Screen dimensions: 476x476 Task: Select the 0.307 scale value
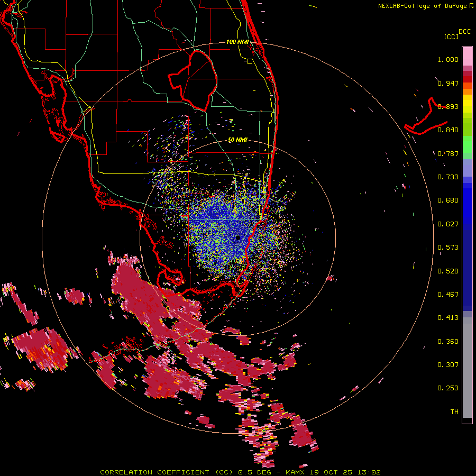click(x=448, y=365)
